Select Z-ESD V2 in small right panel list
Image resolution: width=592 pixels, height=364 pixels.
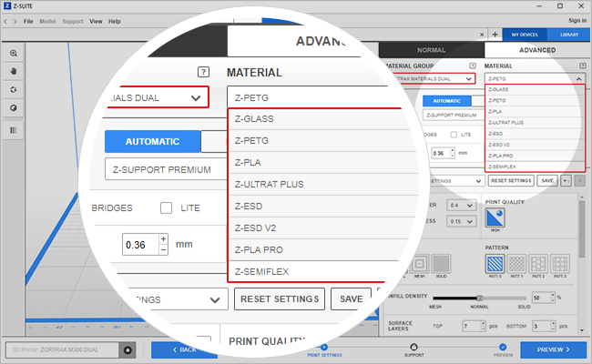coord(535,145)
